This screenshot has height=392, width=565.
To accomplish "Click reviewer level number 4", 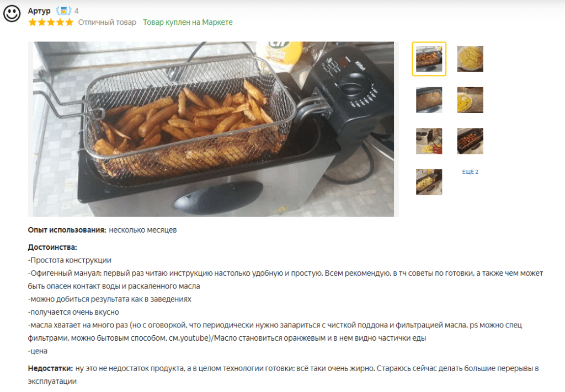I will click(76, 11).
